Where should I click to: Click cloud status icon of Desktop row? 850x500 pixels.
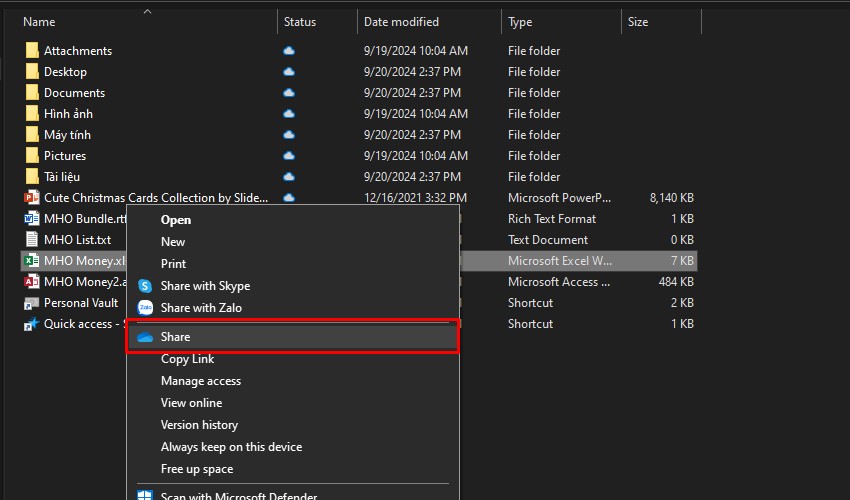pyautogui.click(x=289, y=72)
